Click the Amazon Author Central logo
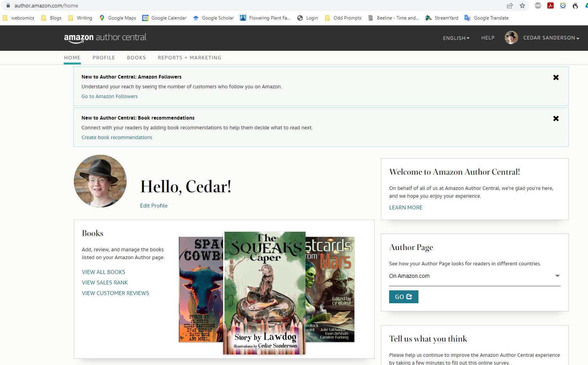Viewport: 588px width, 365px height. click(x=105, y=38)
